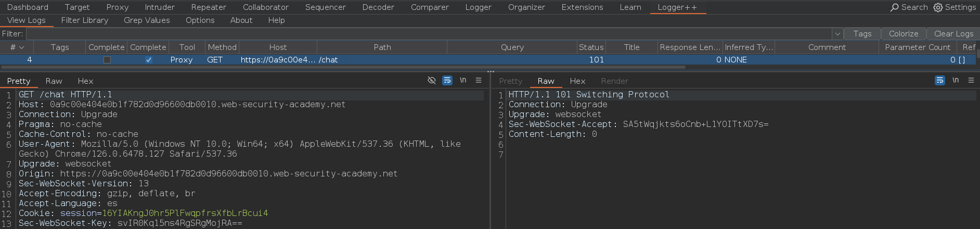This screenshot has width=980, height=229.
Task: Open Settings gear icon
Action: coord(938,7)
